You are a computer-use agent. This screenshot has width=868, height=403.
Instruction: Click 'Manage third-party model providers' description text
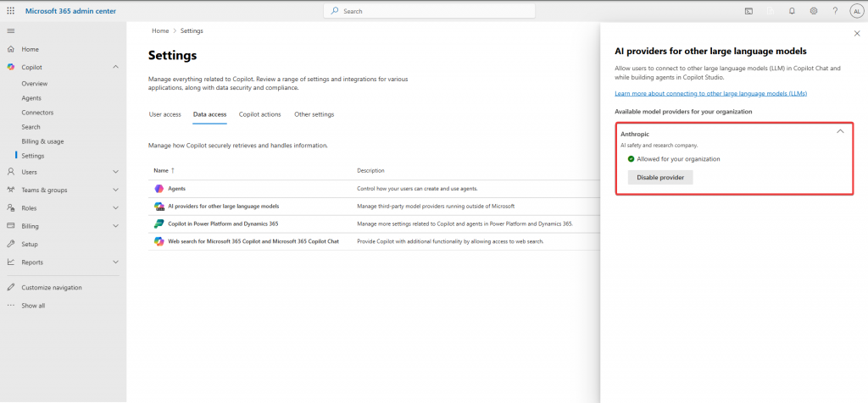click(436, 207)
